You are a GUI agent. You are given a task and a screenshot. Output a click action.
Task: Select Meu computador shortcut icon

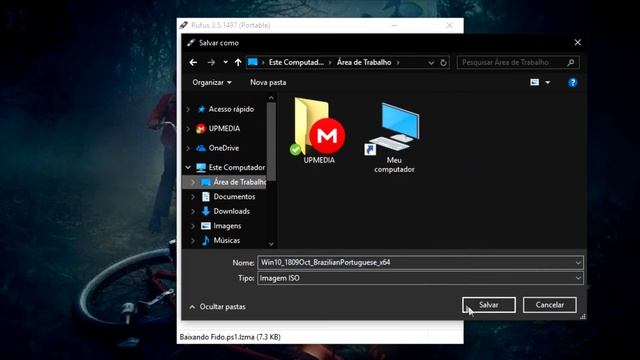[394, 138]
